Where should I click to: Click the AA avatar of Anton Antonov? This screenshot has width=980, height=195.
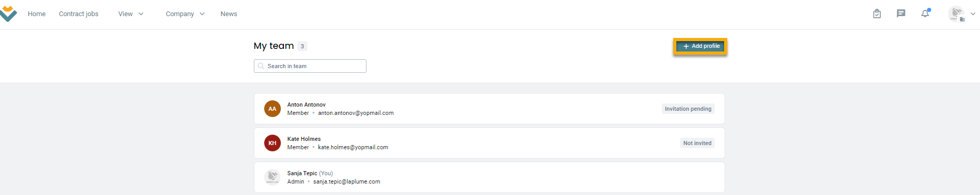(x=273, y=109)
